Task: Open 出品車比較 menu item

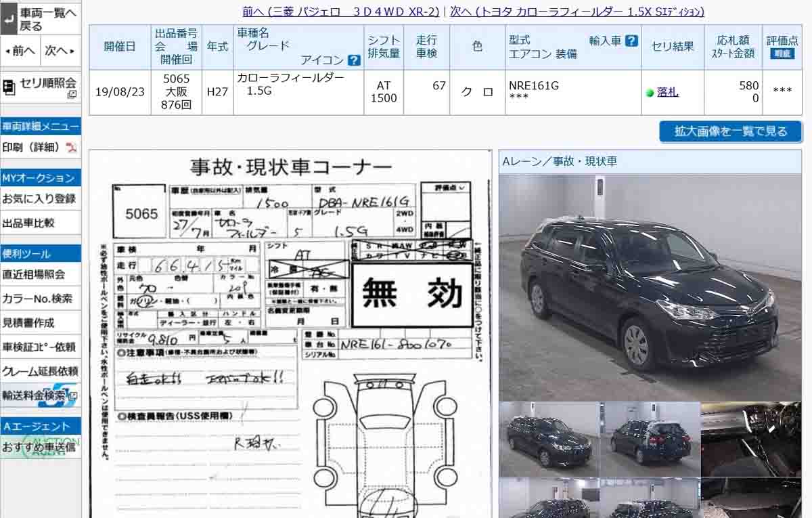Action: [41, 223]
